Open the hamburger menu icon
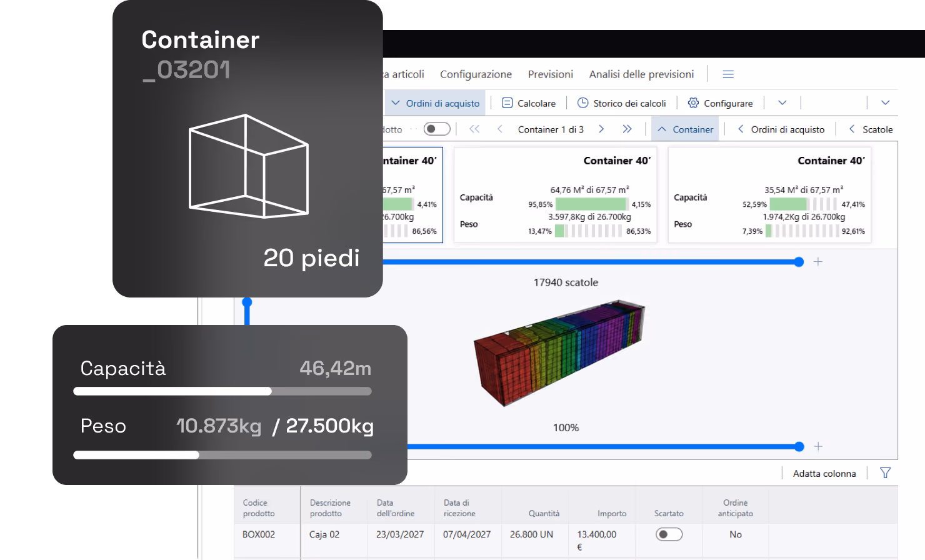This screenshot has width=925, height=560. [x=728, y=74]
